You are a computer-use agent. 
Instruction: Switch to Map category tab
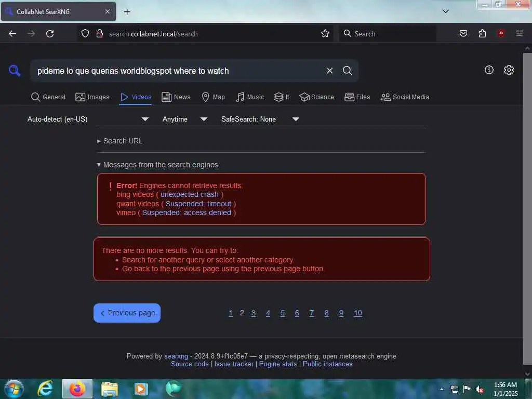coord(213,97)
